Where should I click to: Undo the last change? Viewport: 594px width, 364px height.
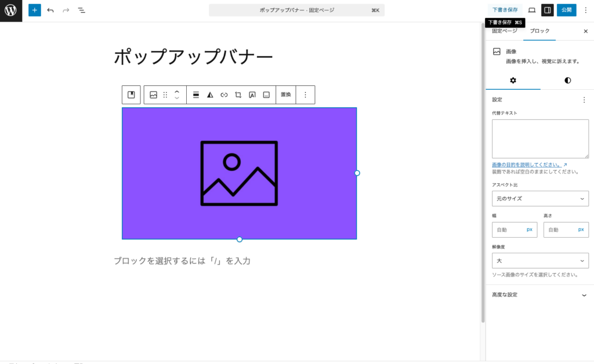pos(50,10)
